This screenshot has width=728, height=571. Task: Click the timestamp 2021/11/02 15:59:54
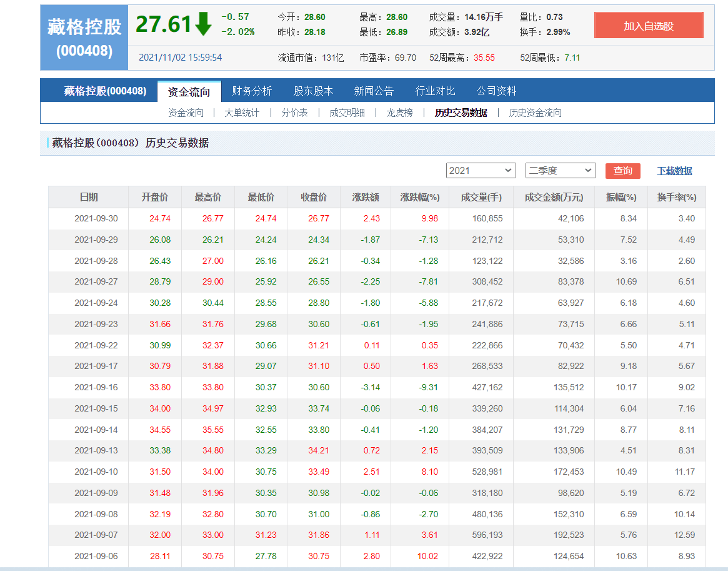coord(180,58)
